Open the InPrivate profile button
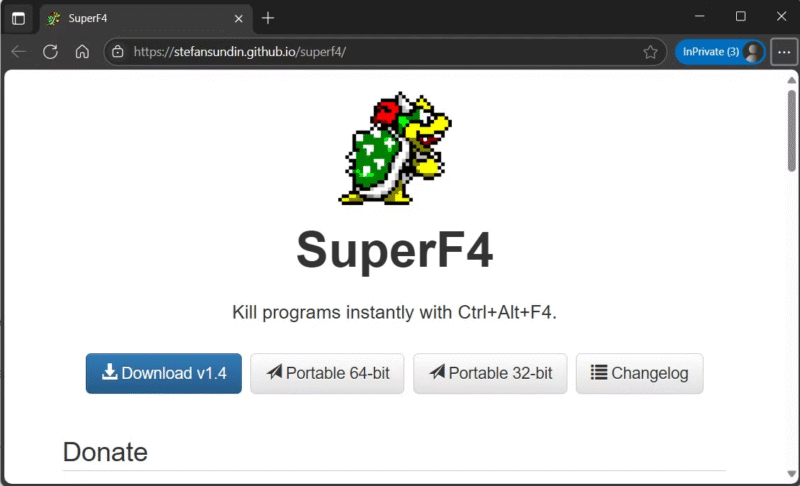Screen dimensions: 800x486 pyautogui.click(x=720, y=52)
